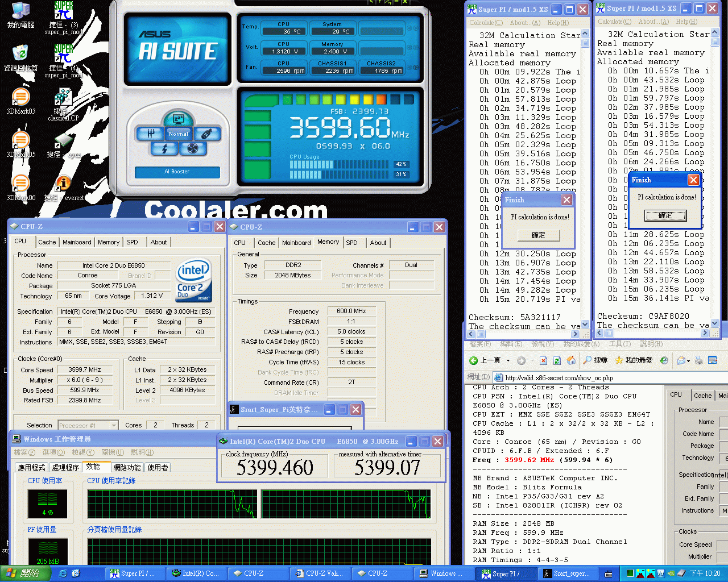
Task: Open the everest shortcut on the desktop
Action: 63,182
